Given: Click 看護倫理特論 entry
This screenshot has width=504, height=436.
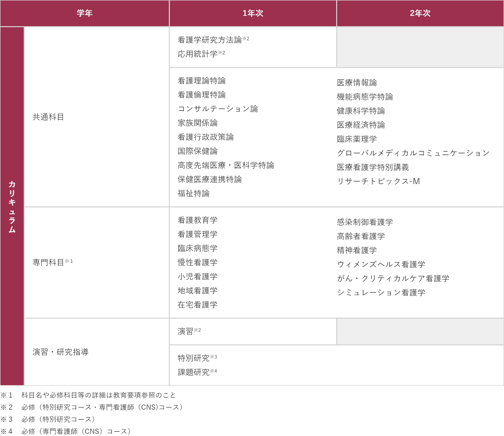Looking at the screenshot, I should (202, 95).
